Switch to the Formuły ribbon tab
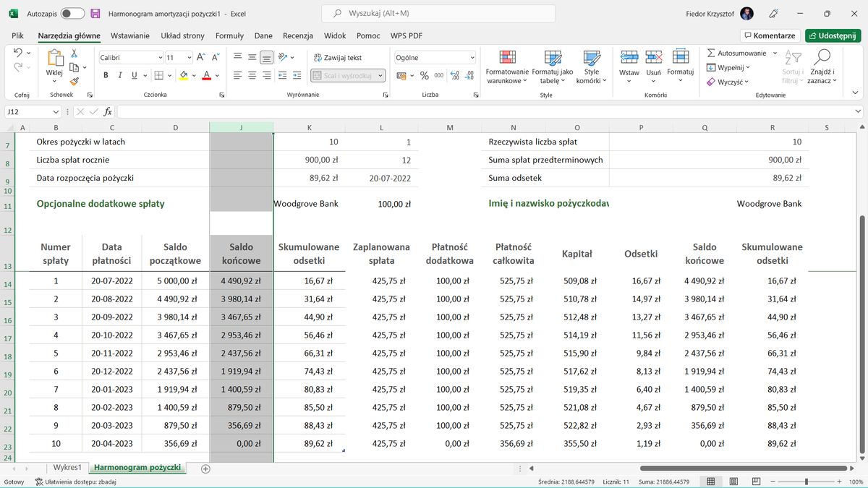 pos(230,35)
